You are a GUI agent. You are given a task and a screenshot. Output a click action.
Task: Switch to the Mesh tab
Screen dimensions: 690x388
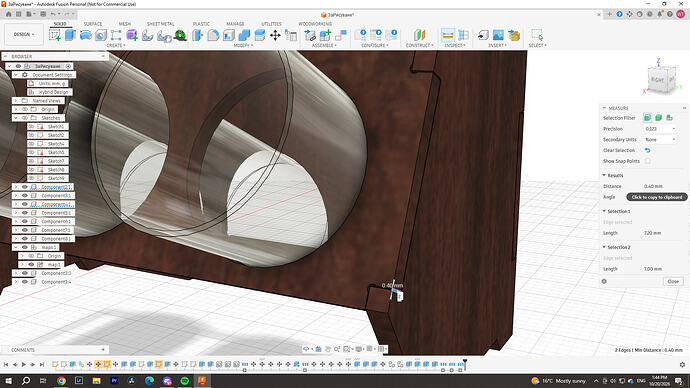pyautogui.click(x=125, y=24)
